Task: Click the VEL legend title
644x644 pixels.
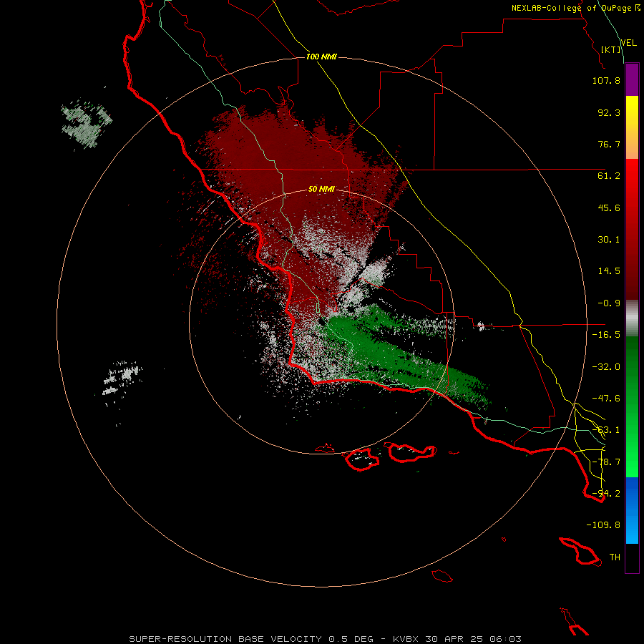Action: pyautogui.click(x=629, y=42)
